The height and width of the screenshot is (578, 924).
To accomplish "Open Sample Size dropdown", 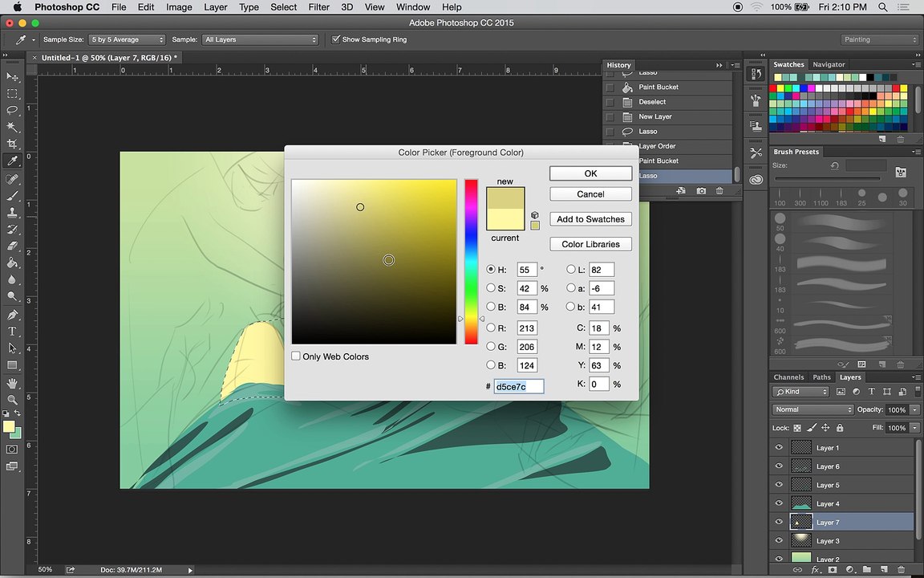I will click(127, 39).
